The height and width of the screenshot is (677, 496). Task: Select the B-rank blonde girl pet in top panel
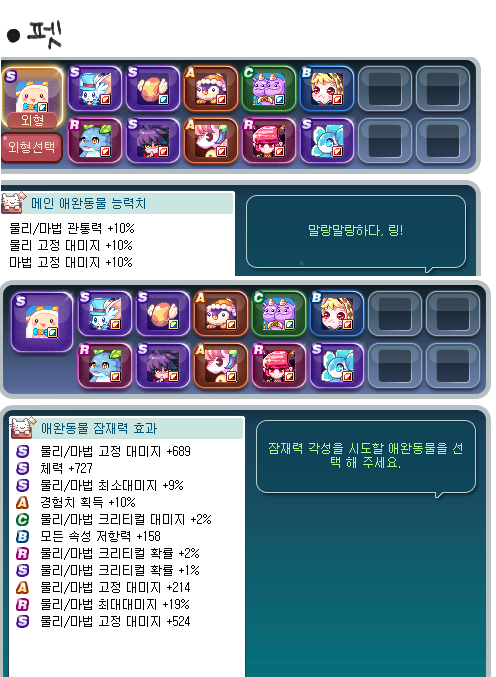[x=327, y=89]
